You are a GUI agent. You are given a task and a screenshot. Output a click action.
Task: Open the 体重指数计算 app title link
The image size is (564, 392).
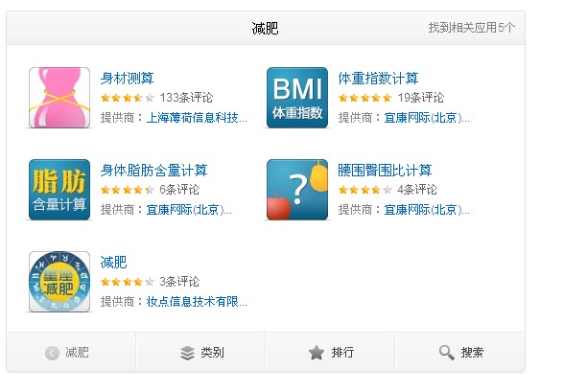tap(378, 78)
